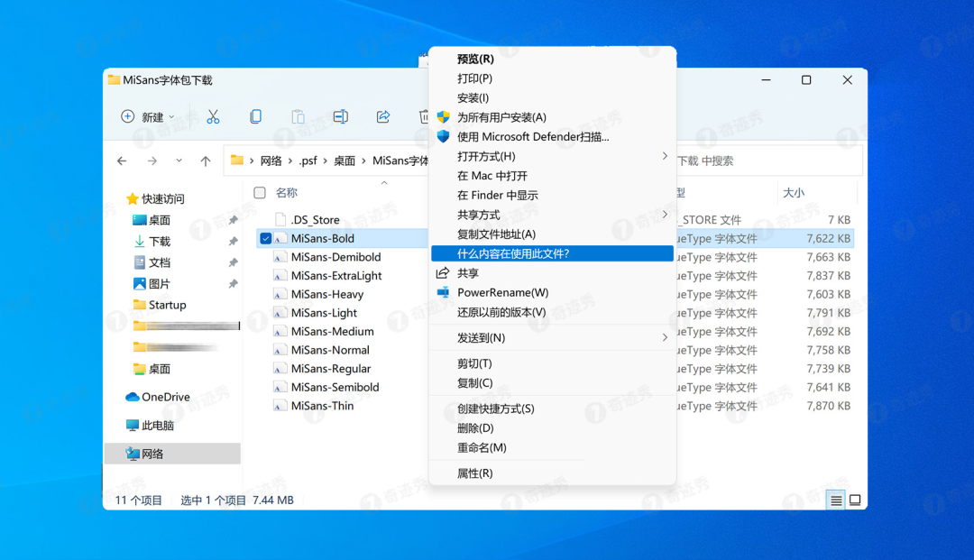
Task: Click the Share icon in Explorer toolbar
Action: pos(383,116)
